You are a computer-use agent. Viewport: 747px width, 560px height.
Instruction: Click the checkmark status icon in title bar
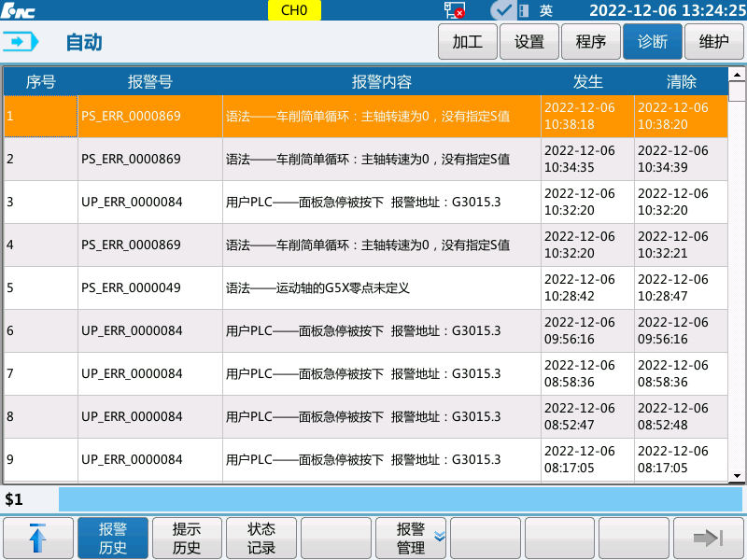click(502, 9)
